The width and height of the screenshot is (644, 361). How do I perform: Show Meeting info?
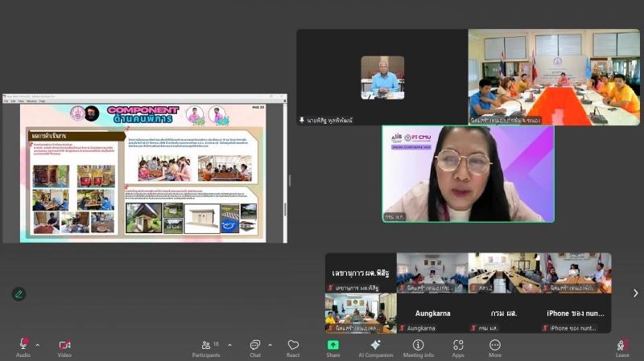tap(418, 348)
